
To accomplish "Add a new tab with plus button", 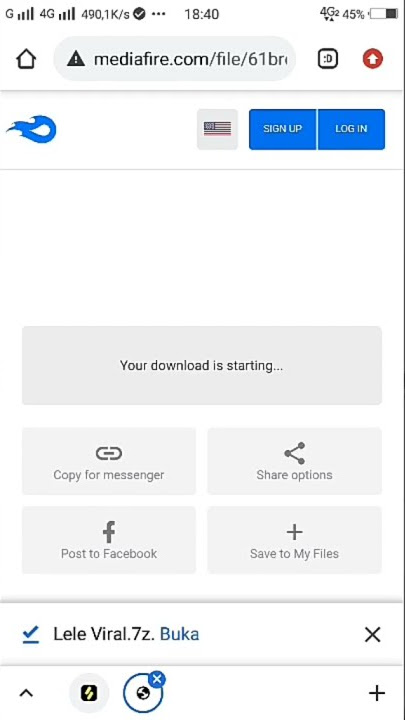I will tap(377, 693).
